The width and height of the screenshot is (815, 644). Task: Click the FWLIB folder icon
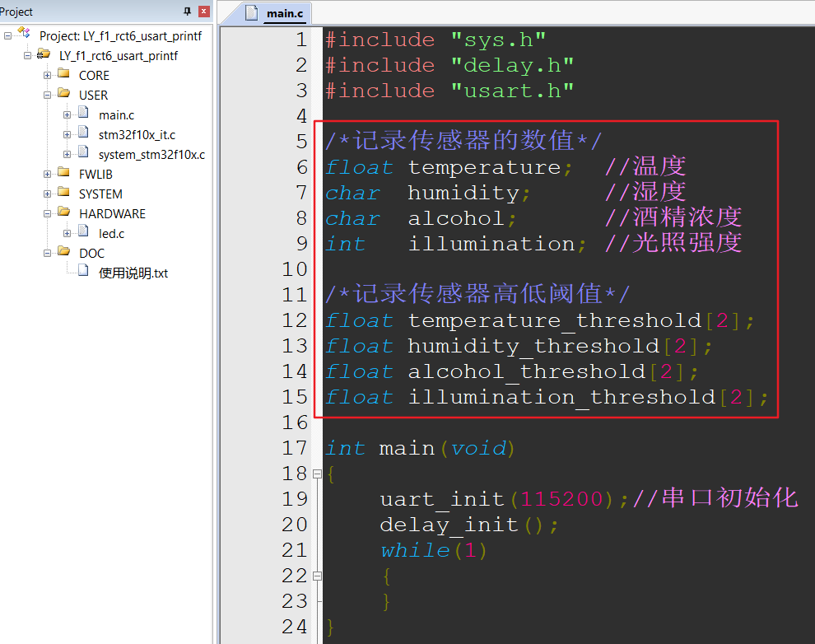(64, 174)
